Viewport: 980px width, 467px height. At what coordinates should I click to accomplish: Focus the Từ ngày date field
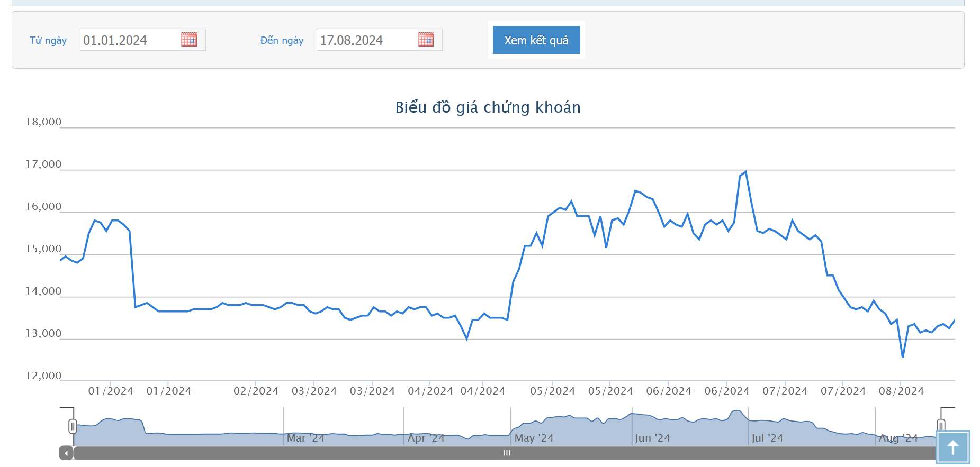click(130, 40)
